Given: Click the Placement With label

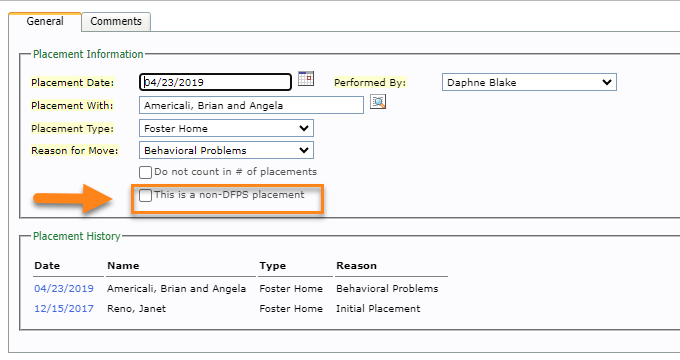Looking at the screenshot, I should point(72,105).
